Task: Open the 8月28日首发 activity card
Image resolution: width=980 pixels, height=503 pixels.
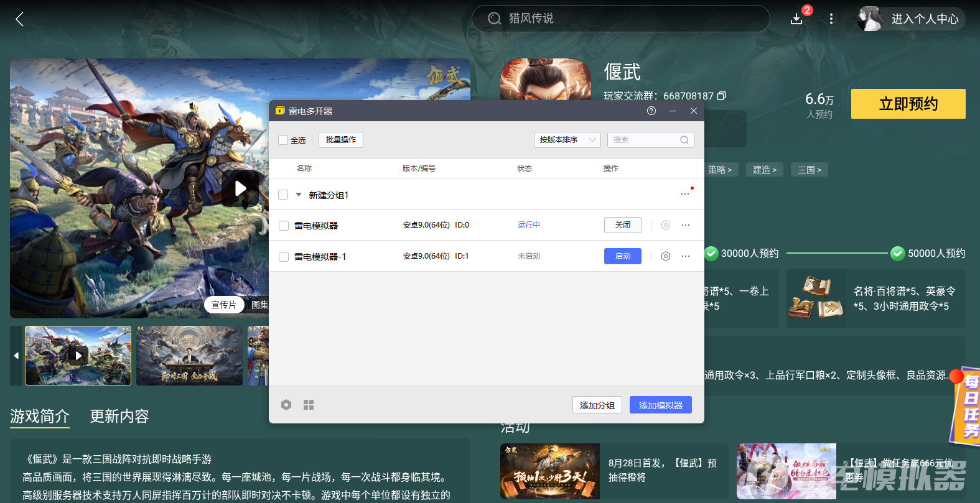Action: 614,471
